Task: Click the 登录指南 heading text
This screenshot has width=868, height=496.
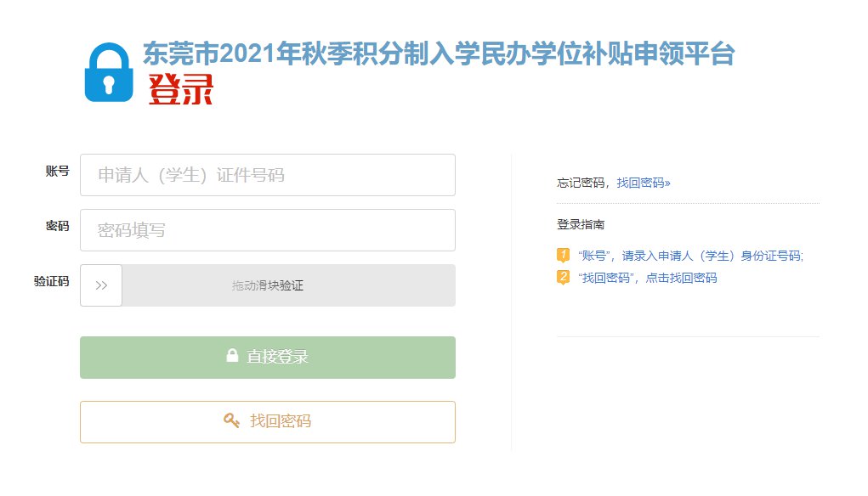Action: pyautogui.click(x=581, y=225)
